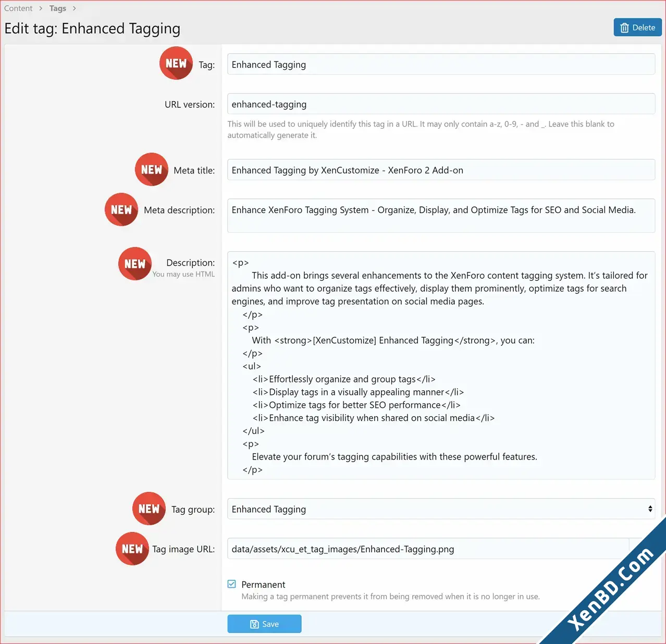Click the 'Tag group:' label

[193, 510]
